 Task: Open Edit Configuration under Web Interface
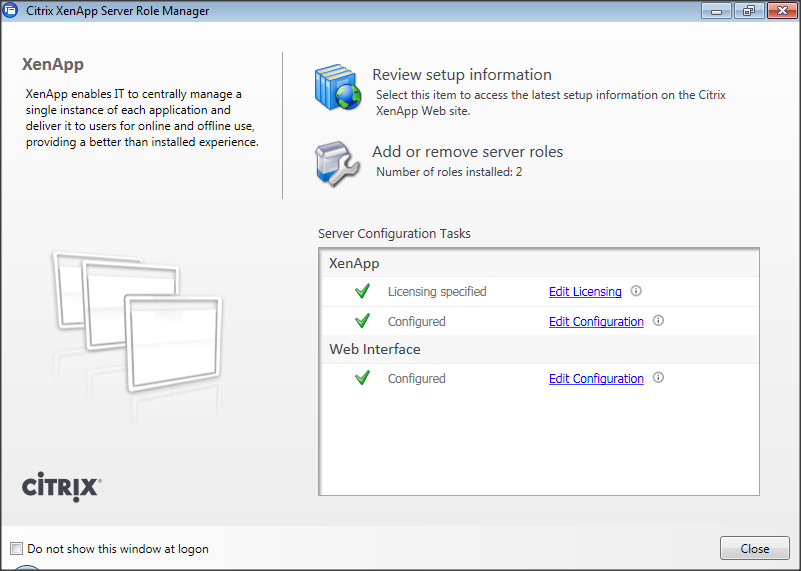596,379
